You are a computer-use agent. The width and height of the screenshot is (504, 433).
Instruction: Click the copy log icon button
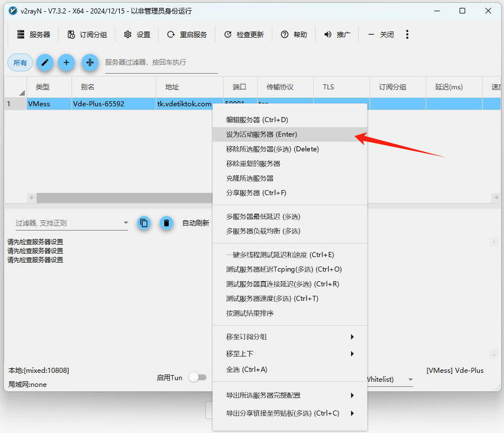(x=144, y=223)
